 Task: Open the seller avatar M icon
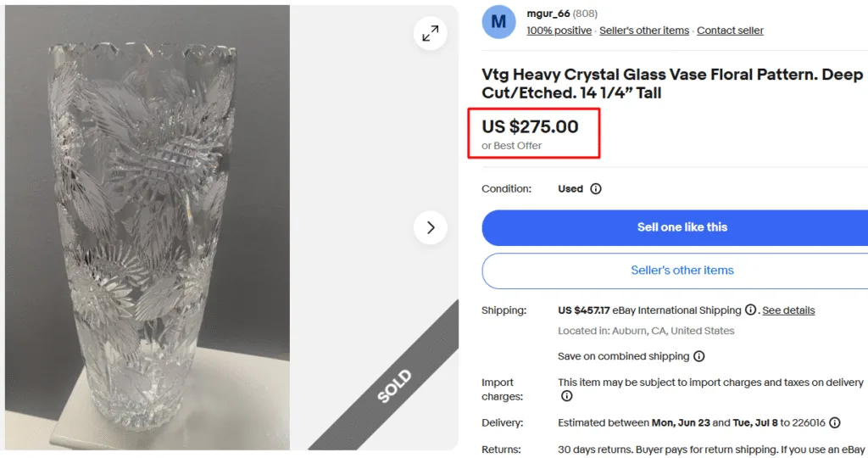(498, 22)
